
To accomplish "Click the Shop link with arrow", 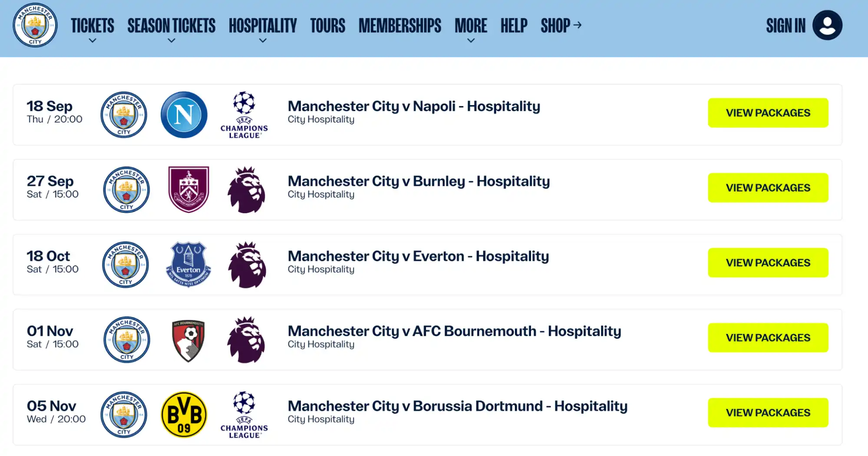I will point(561,26).
